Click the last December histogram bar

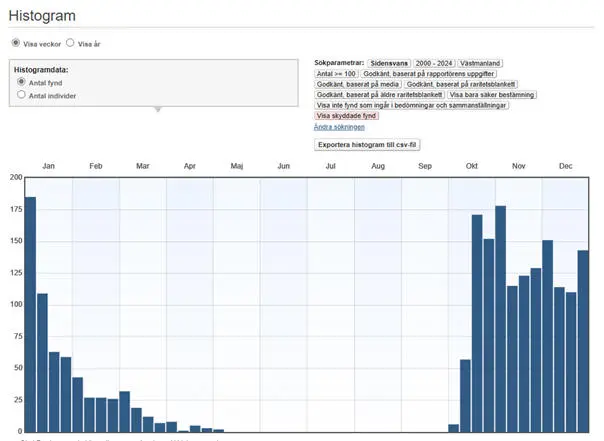point(583,342)
